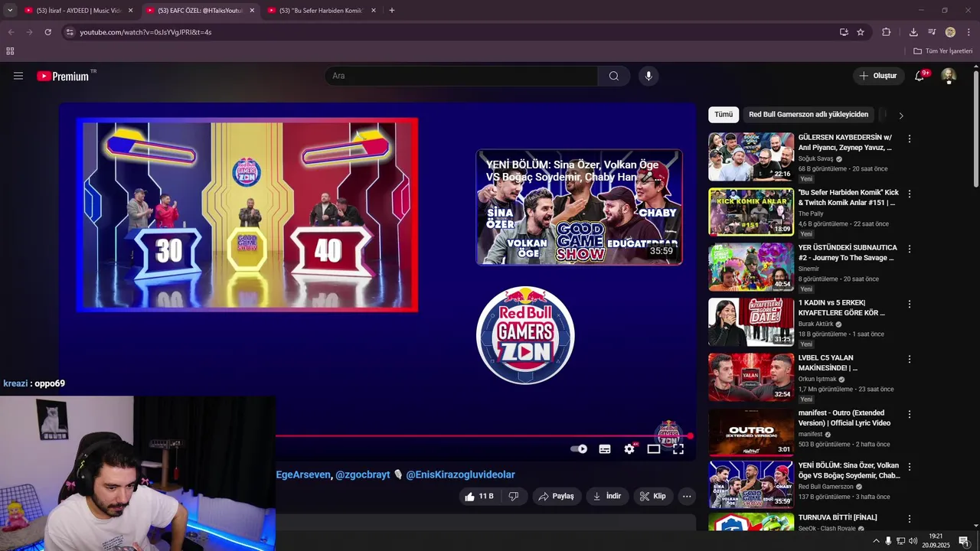Dislike the video
980x551 pixels.
click(514, 496)
